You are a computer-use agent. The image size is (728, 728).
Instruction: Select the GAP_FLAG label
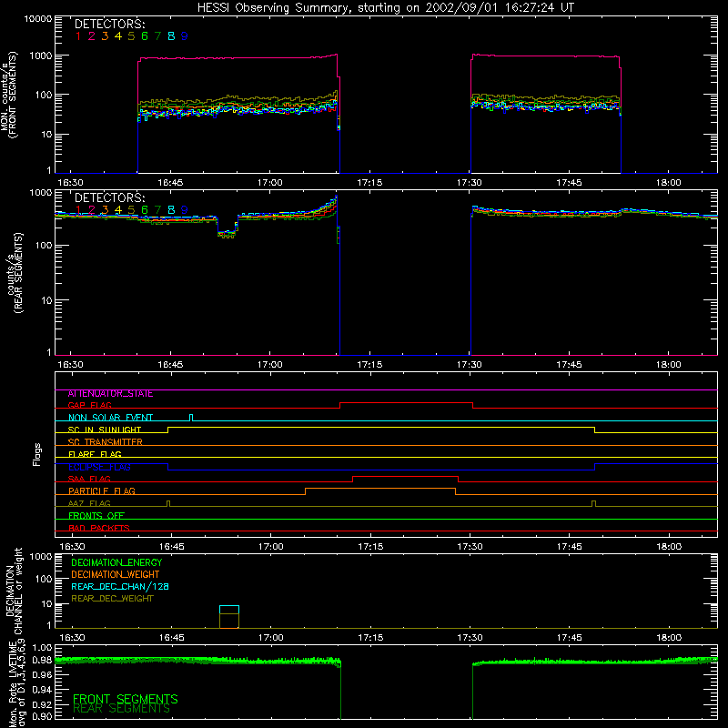tap(89, 405)
